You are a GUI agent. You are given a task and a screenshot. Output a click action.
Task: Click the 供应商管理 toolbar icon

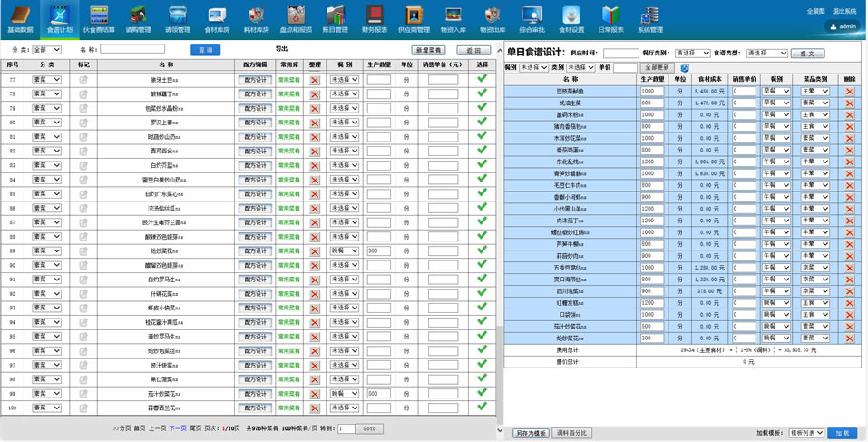[x=413, y=18]
